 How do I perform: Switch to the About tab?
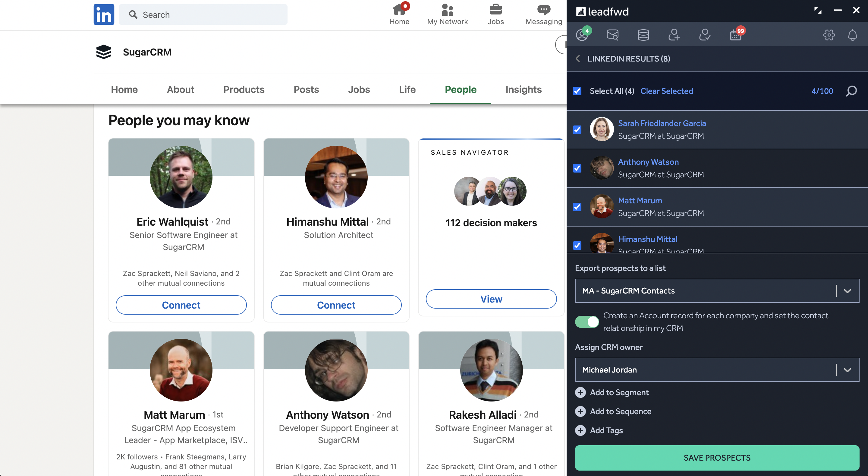pyautogui.click(x=180, y=89)
